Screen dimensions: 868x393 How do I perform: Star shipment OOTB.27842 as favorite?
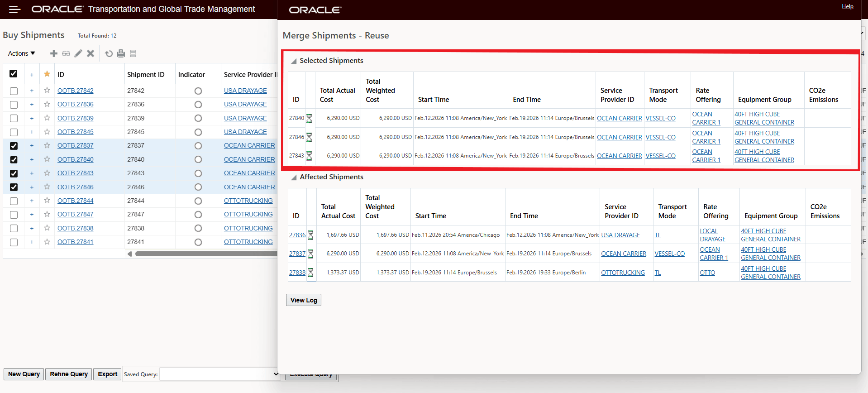pyautogui.click(x=47, y=91)
